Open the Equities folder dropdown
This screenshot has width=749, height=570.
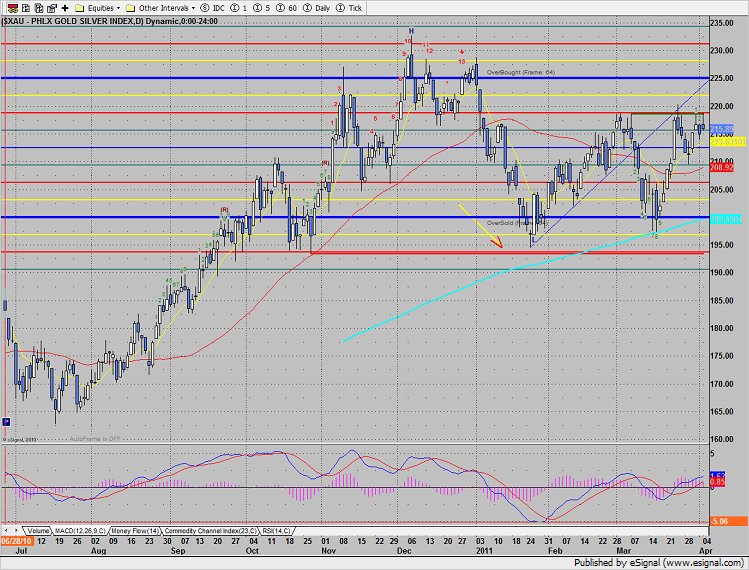pos(98,8)
